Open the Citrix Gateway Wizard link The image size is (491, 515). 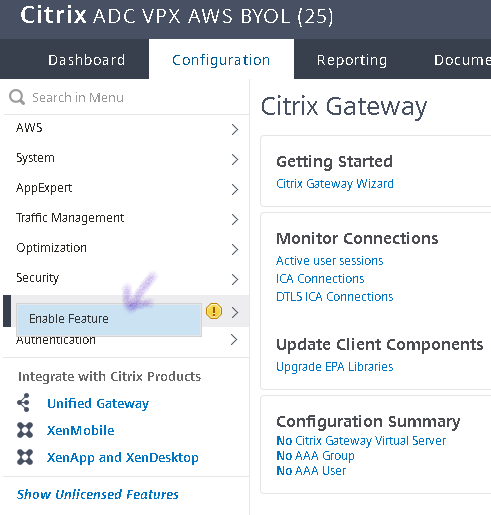click(x=335, y=184)
